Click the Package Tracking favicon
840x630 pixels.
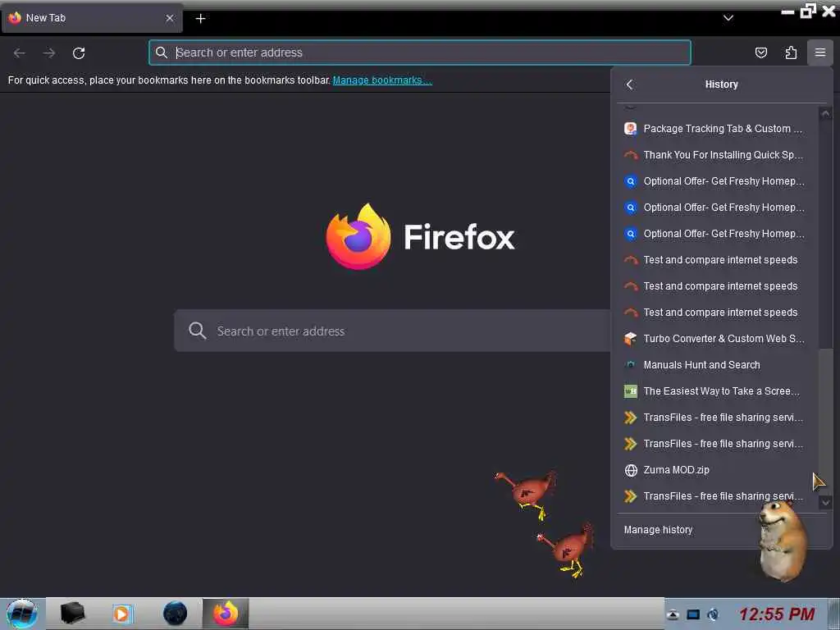coord(631,129)
